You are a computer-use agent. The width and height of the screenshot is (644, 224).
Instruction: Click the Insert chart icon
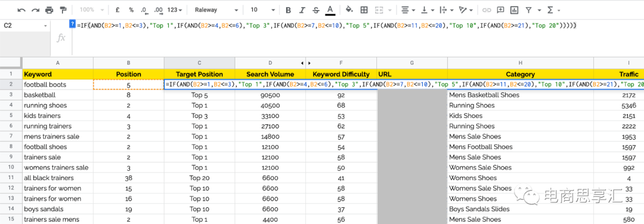click(514, 10)
